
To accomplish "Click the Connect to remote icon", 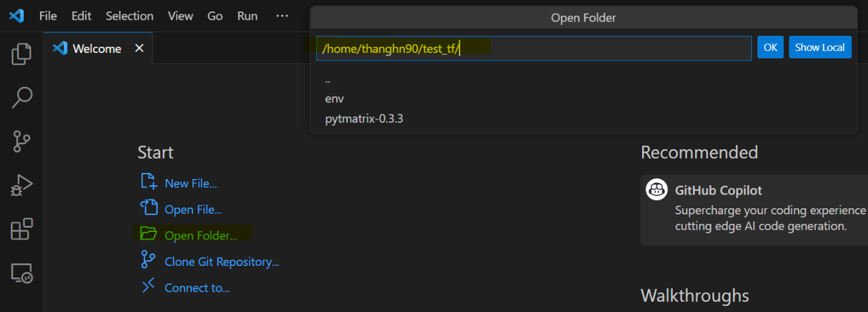I will [x=149, y=287].
